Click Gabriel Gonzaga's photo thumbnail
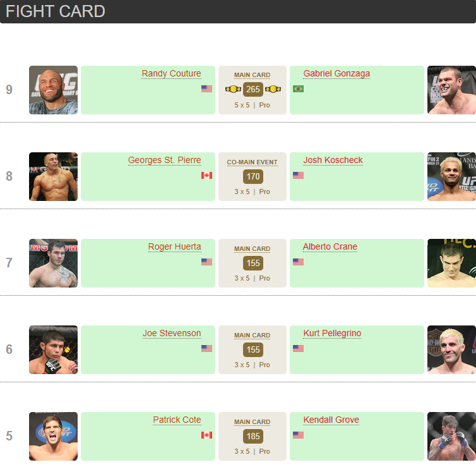The image size is (476, 467). point(451,90)
